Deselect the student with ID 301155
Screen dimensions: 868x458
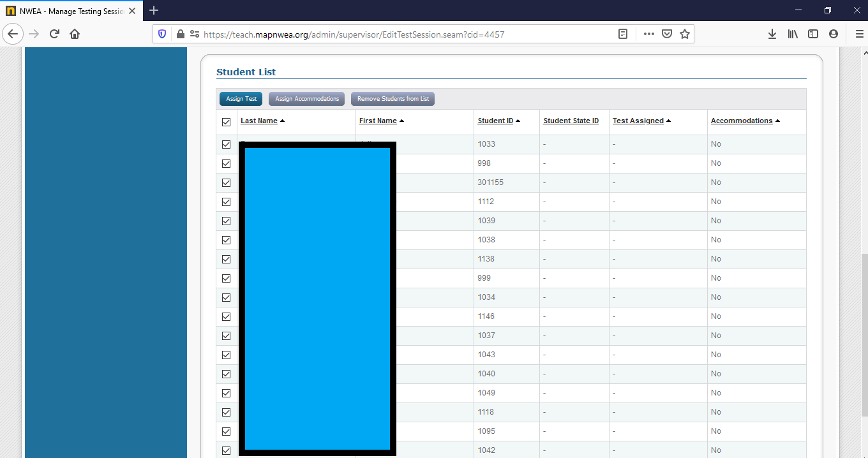[x=226, y=182]
